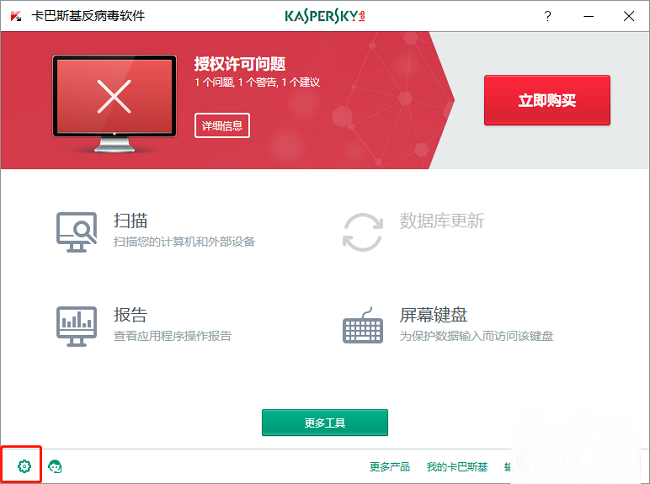Open settings via the gear icon
This screenshot has height=484, width=650.
(25, 466)
